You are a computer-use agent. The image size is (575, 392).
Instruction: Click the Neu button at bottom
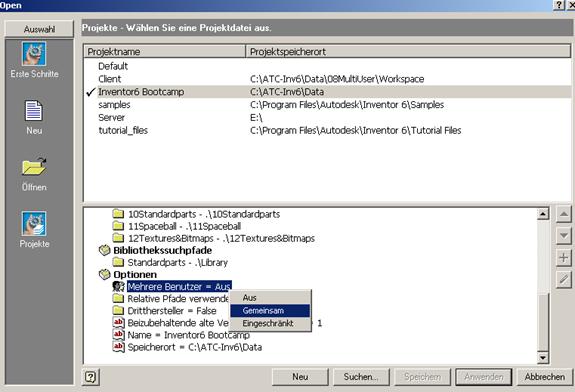(x=300, y=377)
